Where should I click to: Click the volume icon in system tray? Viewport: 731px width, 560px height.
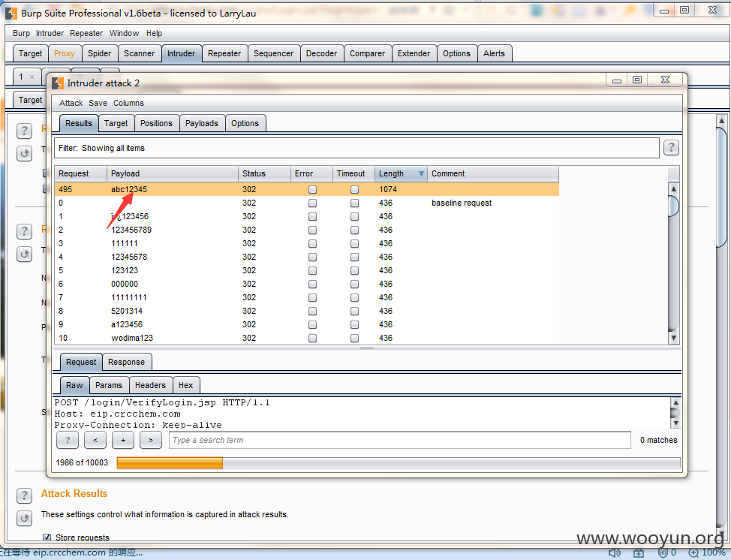(x=615, y=553)
